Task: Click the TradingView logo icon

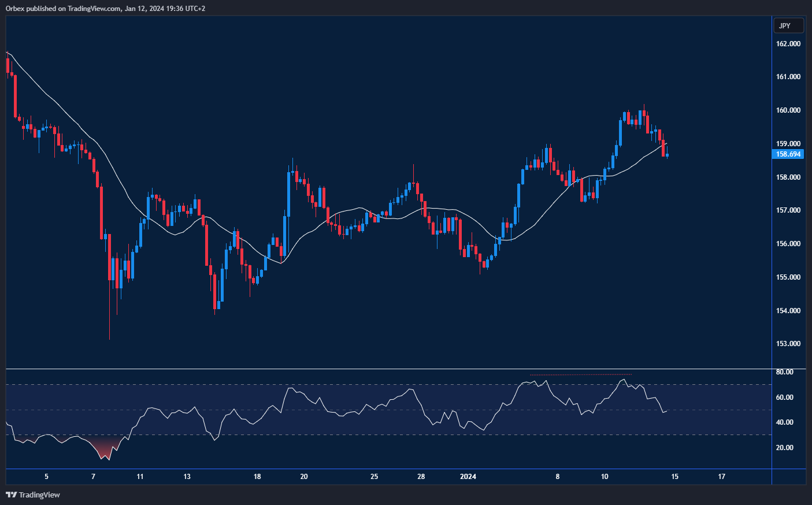Action: click(x=10, y=495)
